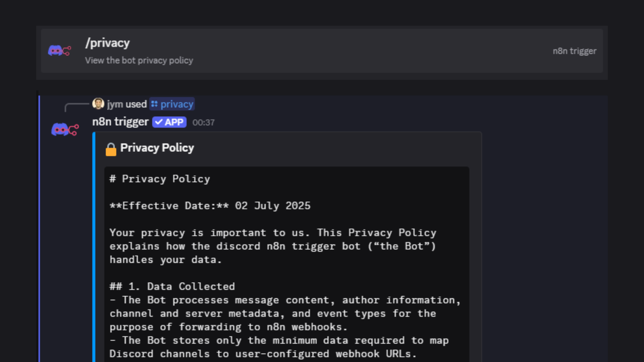Click the line 'purpose of forwarding to n8n webhooks.'

(x=228, y=327)
